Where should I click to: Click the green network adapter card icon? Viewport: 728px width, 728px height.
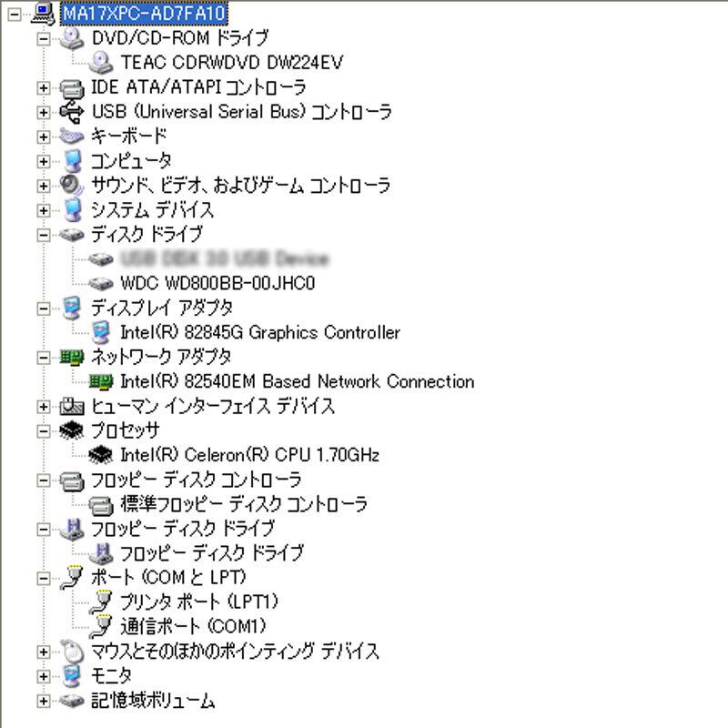(72, 357)
